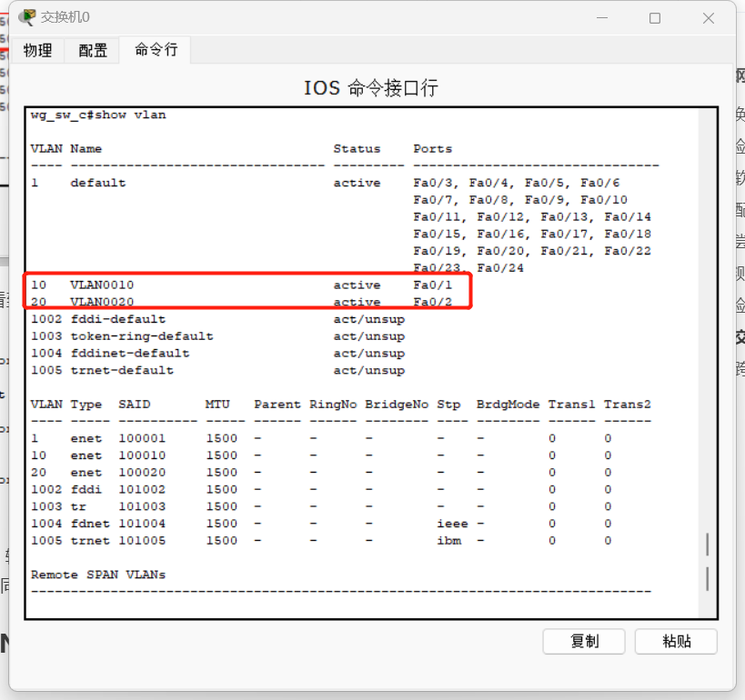Click the 'Fa0/1' port of VLAN 10
Screen dimensions: 745x700
[x=432, y=285]
